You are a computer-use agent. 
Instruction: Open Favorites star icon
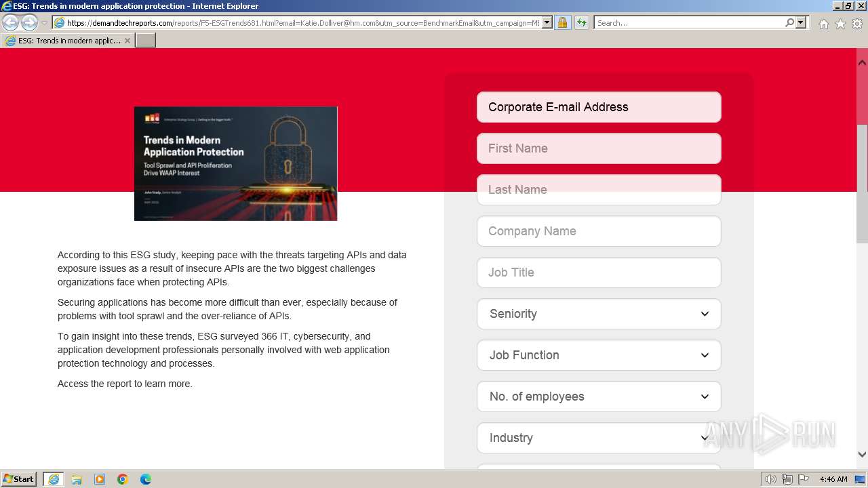click(x=840, y=24)
